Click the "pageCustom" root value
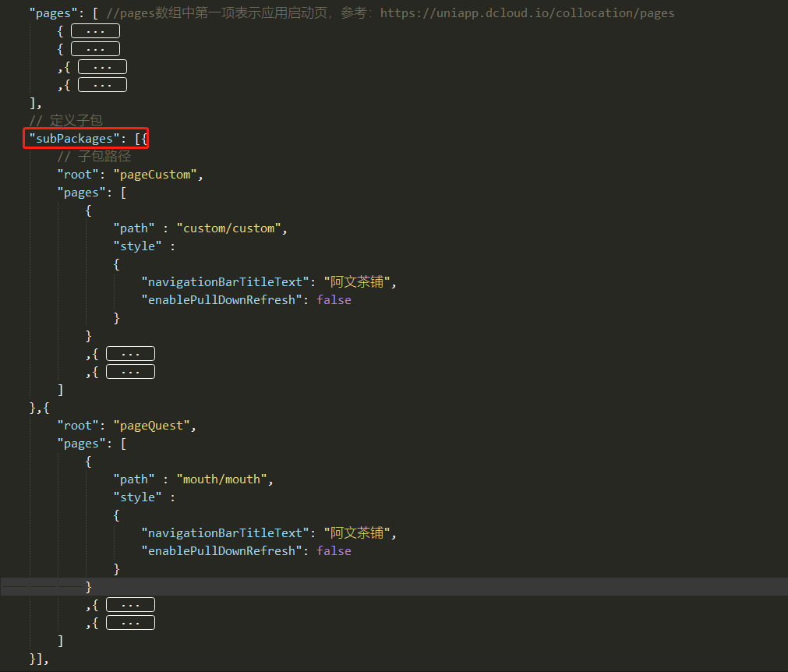The image size is (788, 672). 155,175
